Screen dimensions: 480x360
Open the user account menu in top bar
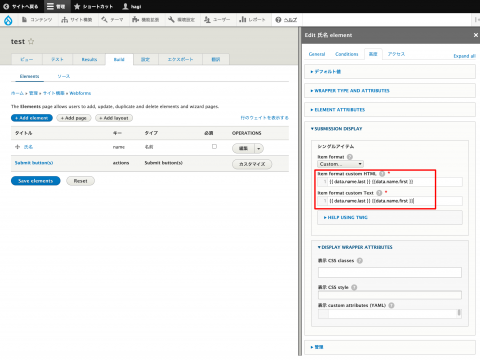click(132, 6)
